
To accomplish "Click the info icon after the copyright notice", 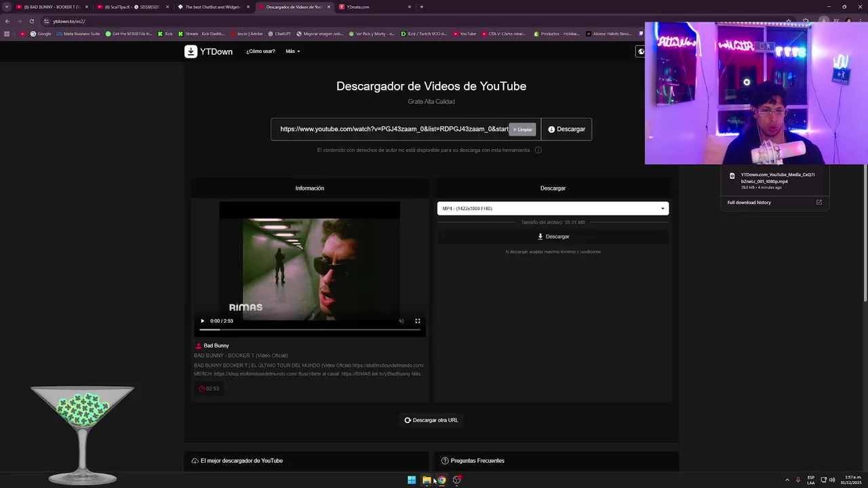I will 538,150.
